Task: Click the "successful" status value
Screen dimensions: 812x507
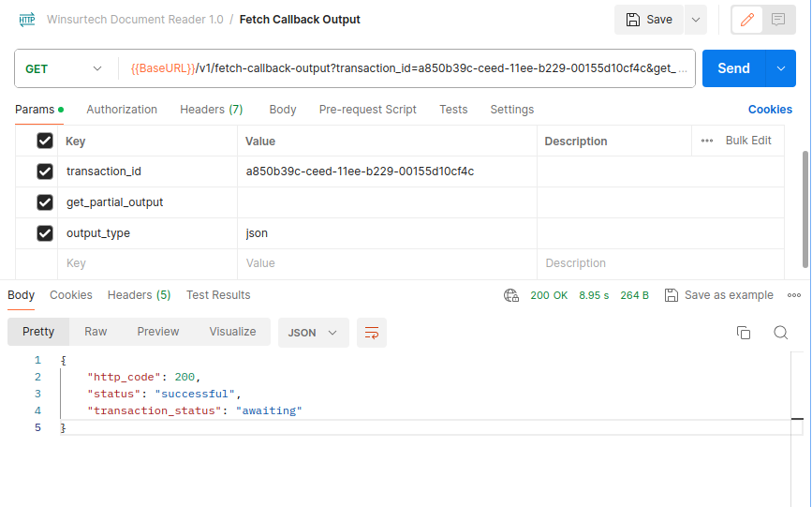Action: [x=195, y=394]
